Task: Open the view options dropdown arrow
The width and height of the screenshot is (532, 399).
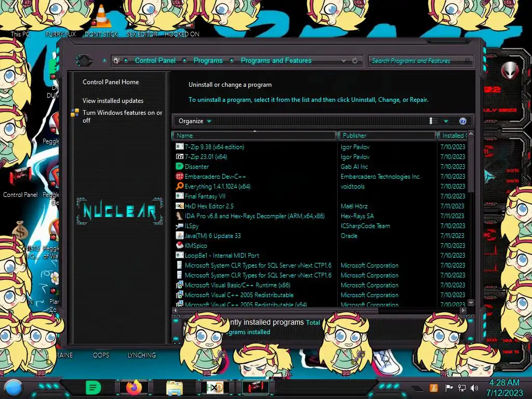Action: coord(446,121)
